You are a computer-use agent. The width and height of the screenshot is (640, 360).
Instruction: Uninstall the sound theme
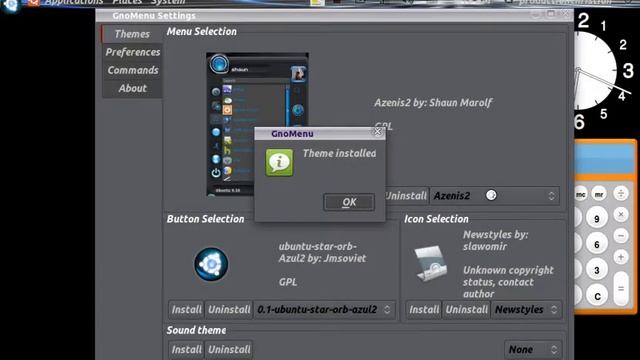pos(229,349)
